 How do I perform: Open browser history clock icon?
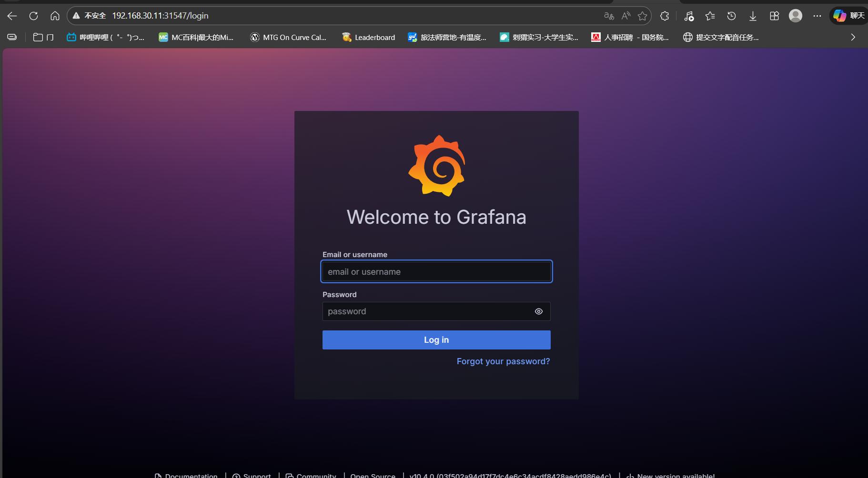[x=731, y=16]
